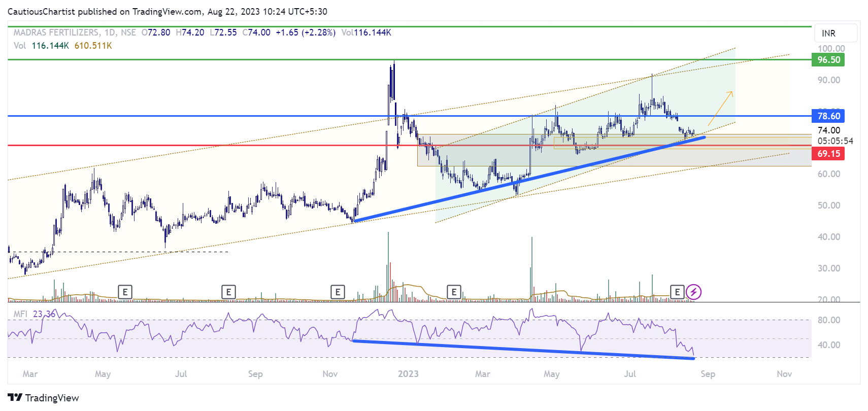Screen dimensions: 868x411
Task: Open the earnings marker E between 2023 and Mar
Action: click(454, 292)
